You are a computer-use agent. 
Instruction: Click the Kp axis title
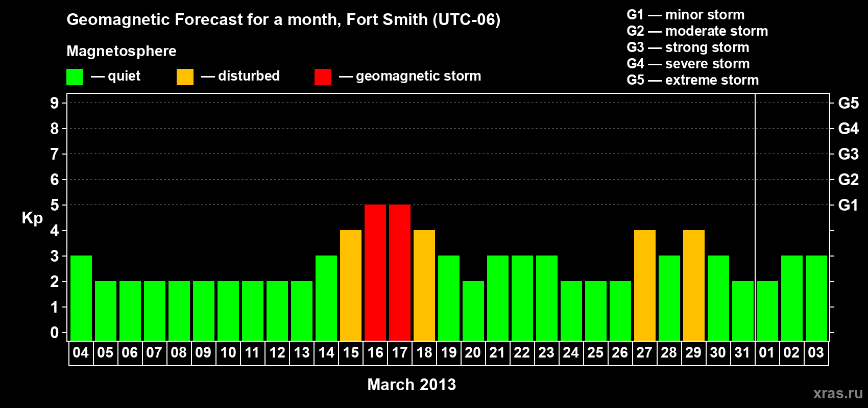(x=32, y=218)
